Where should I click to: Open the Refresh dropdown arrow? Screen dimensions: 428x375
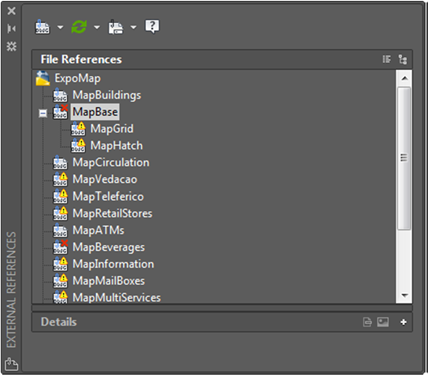tap(97, 27)
